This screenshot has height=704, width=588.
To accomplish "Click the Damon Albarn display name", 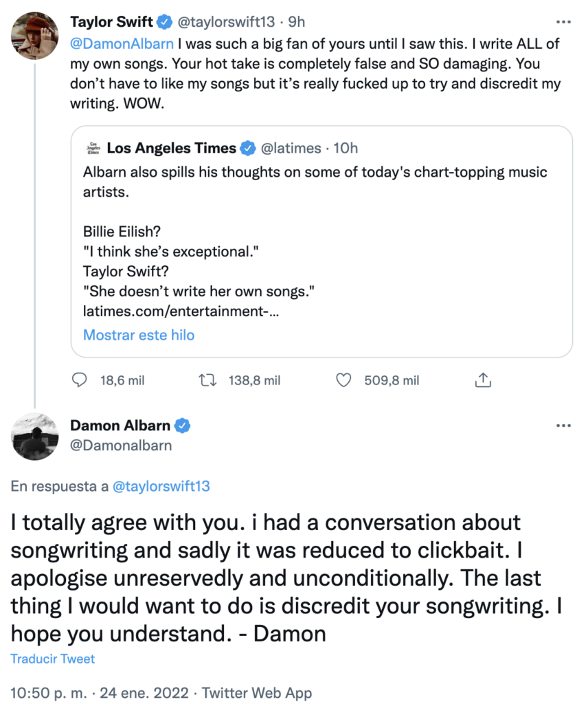I will coord(120,426).
